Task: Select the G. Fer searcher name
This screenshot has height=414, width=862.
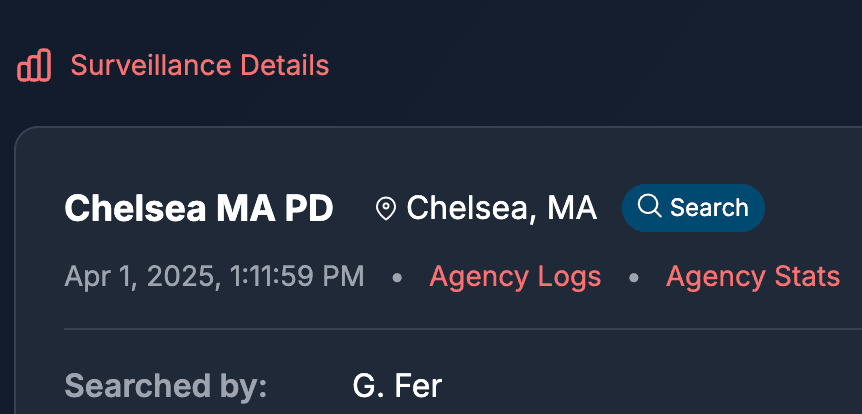Action: tap(397, 386)
